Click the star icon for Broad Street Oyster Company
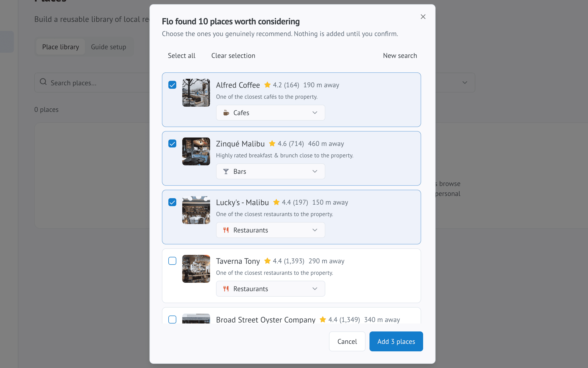The width and height of the screenshot is (588, 368). click(x=323, y=320)
